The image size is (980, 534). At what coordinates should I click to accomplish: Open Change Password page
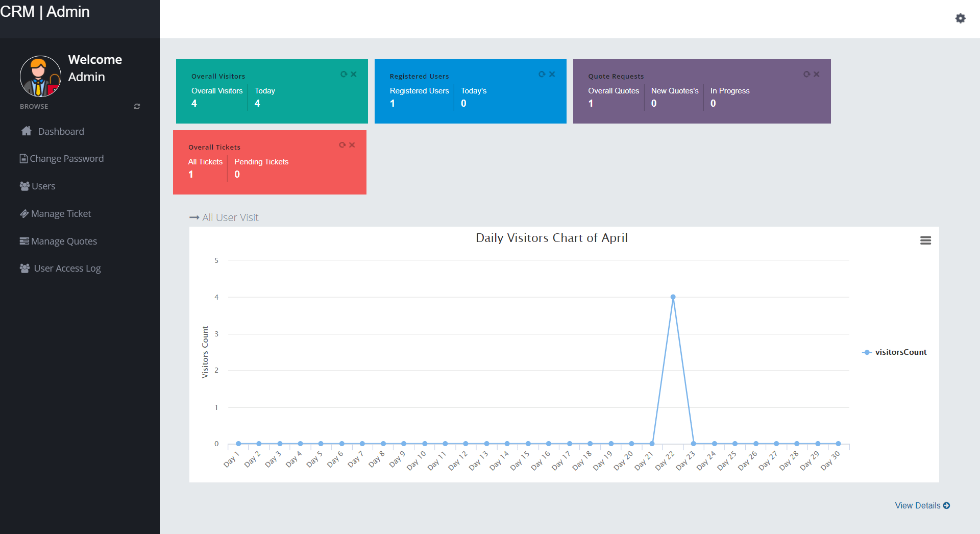[x=66, y=159]
